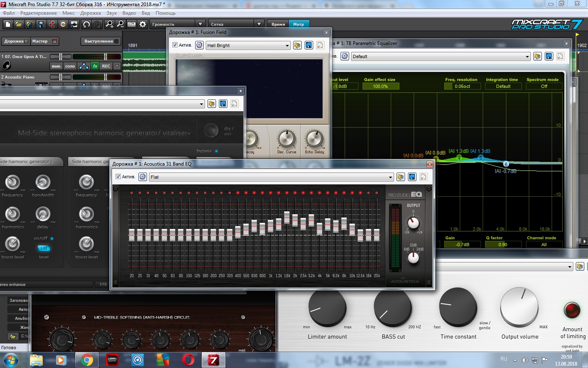Toggle bypass light on harmonic generator plugin
Screen dimensions: 588x368
[216, 151]
